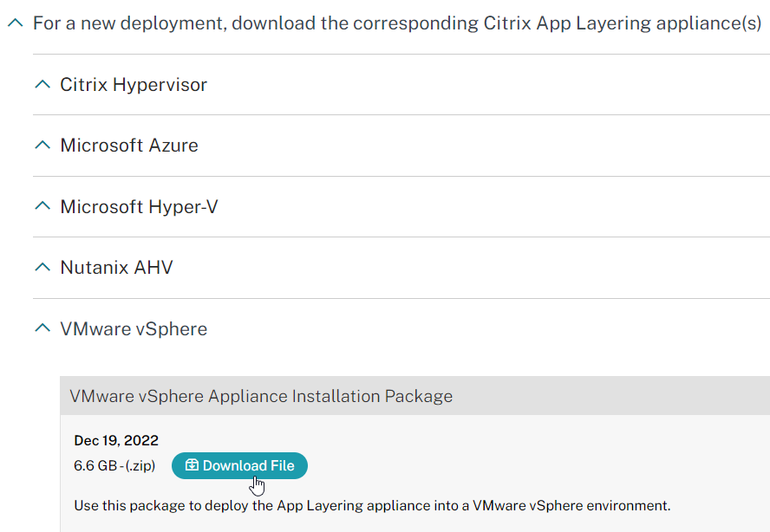
Task: Toggle the chevron next to Microsoft Azure
Action: pos(42,145)
